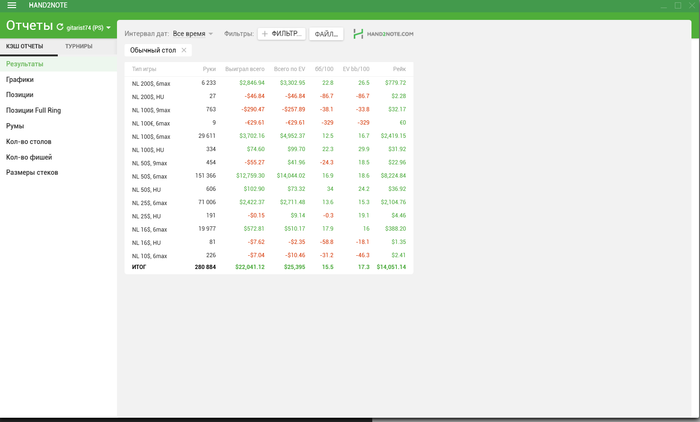Click the ФАЙЛ button
This screenshot has width=700, height=422.
click(326, 34)
